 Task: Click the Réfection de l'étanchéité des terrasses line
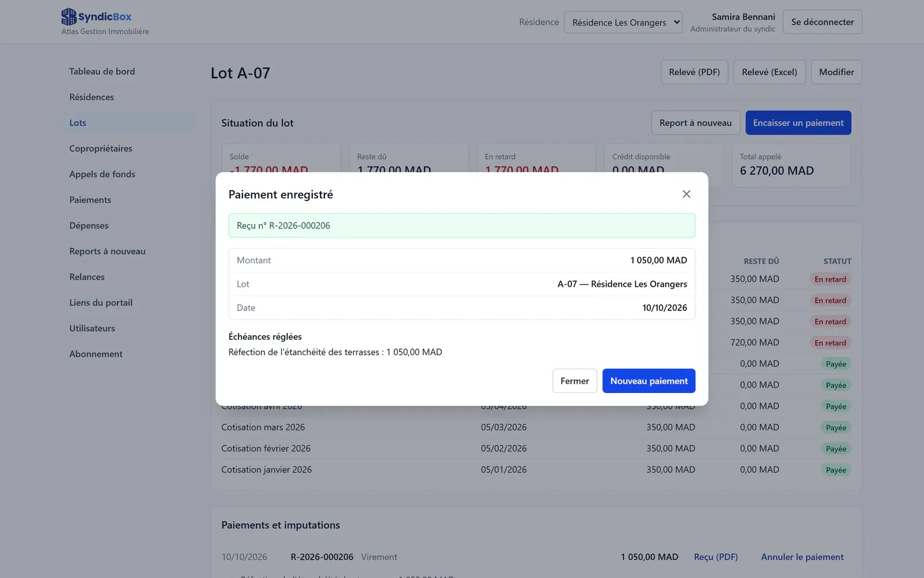pos(335,352)
